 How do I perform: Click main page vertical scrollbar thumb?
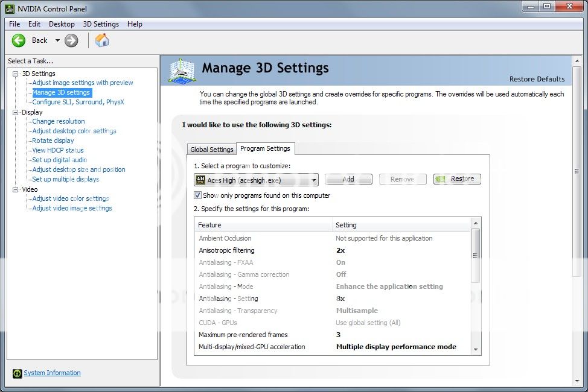point(577,171)
